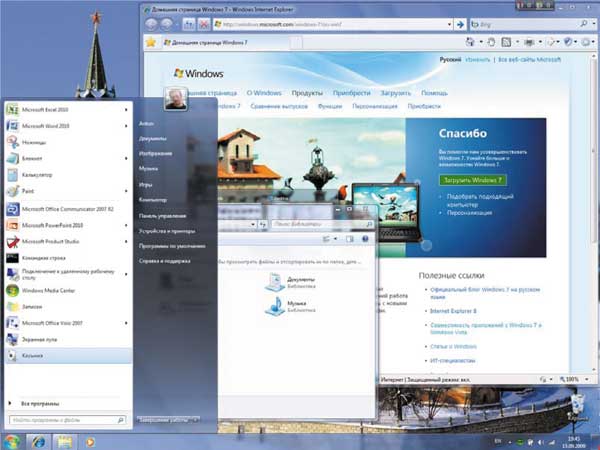Open Компьютер from the Start menu
The image size is (600, 450).
[x=153, y=200]
